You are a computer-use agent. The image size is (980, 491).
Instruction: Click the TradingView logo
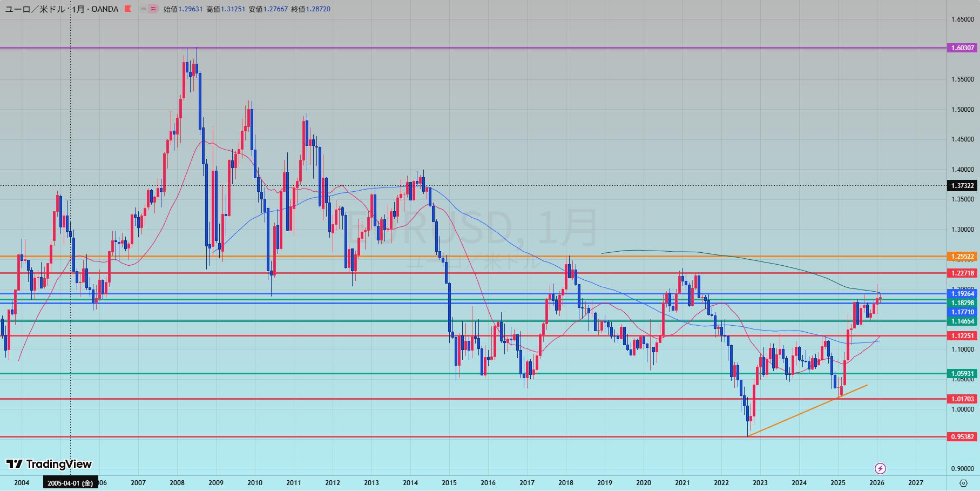point(49,464)
